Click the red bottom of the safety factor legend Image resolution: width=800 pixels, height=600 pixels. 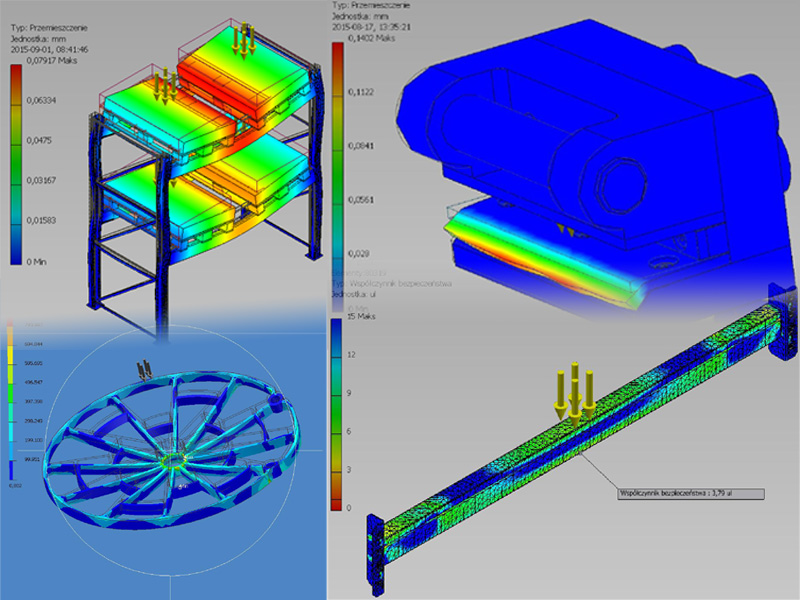pyautogui.click(x=335, y=500)
